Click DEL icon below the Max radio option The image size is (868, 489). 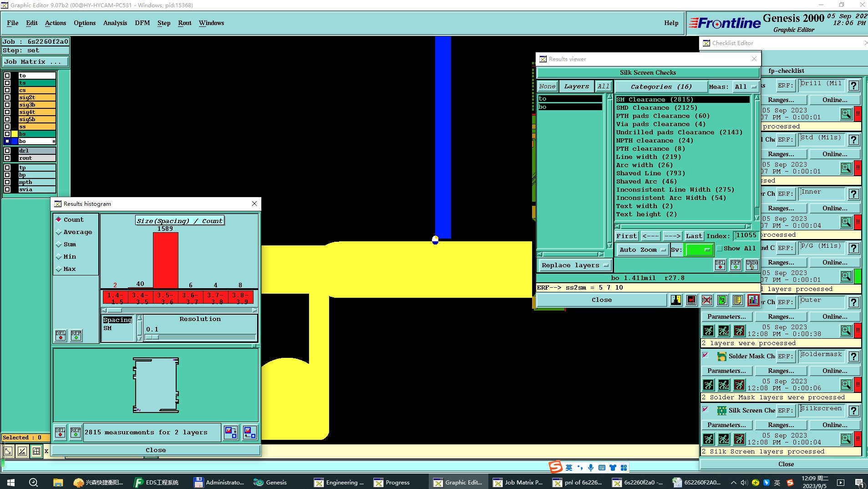[x=61, y=336]
